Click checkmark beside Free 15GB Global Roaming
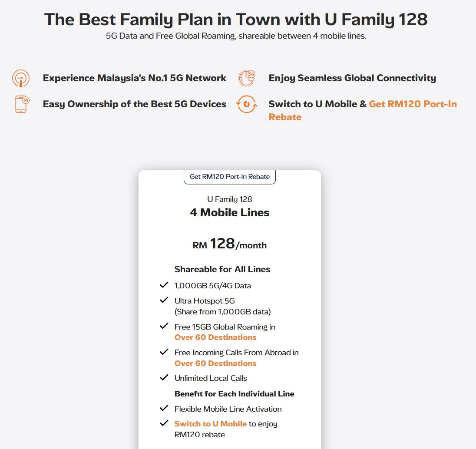This screenshot has width=476, height=449. point(164,326)
